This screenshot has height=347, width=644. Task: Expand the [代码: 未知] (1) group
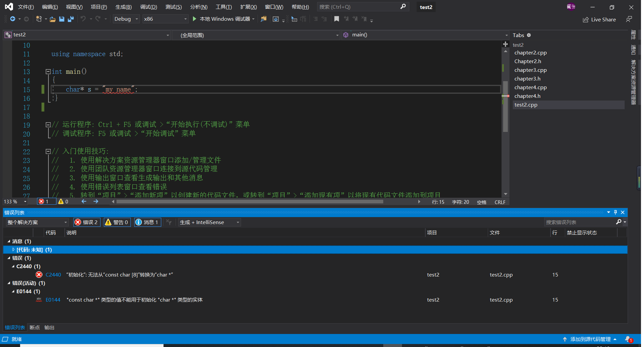point(13,249)
